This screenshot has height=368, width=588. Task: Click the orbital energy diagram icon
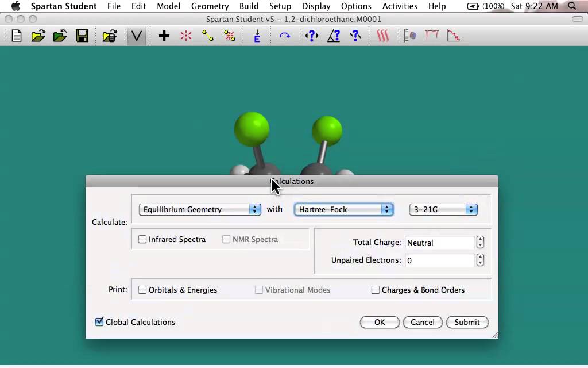(410, 36)
